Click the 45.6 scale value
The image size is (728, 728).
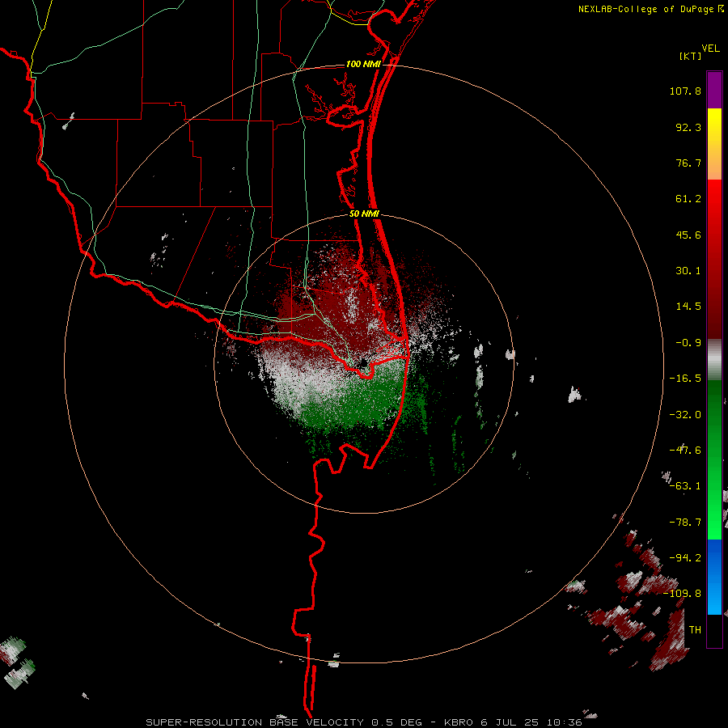click(688, 235)
